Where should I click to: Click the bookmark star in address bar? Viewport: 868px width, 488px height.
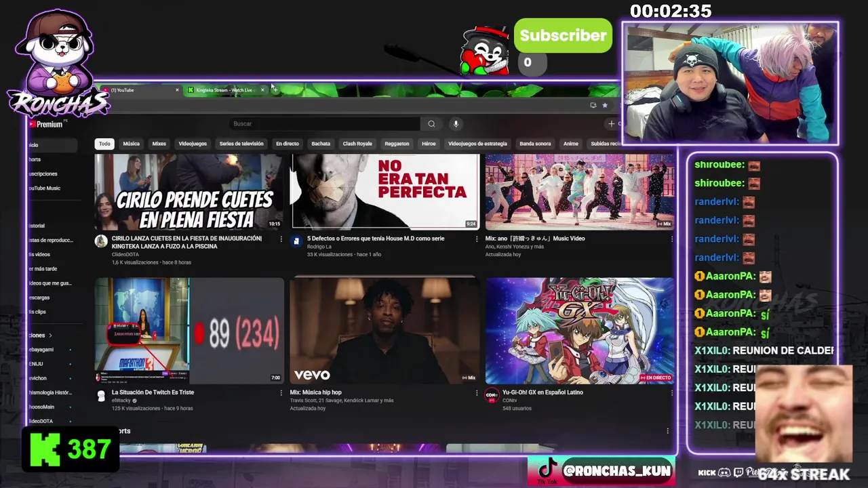tap(605, 105)
